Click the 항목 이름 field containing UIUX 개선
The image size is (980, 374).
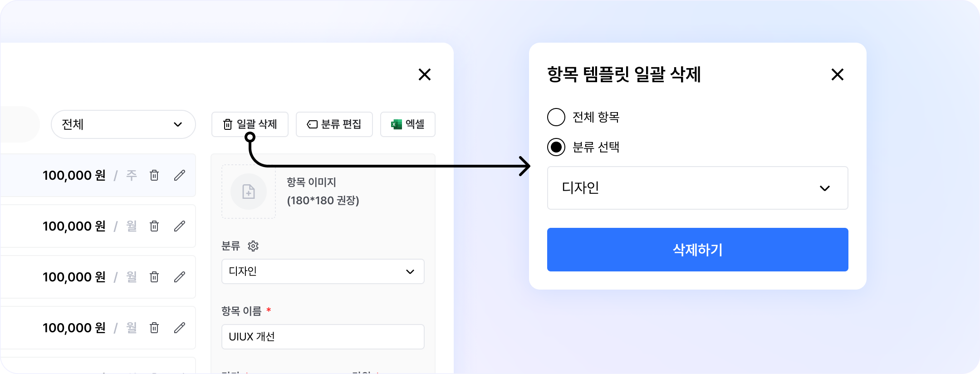tap(323, 337)
